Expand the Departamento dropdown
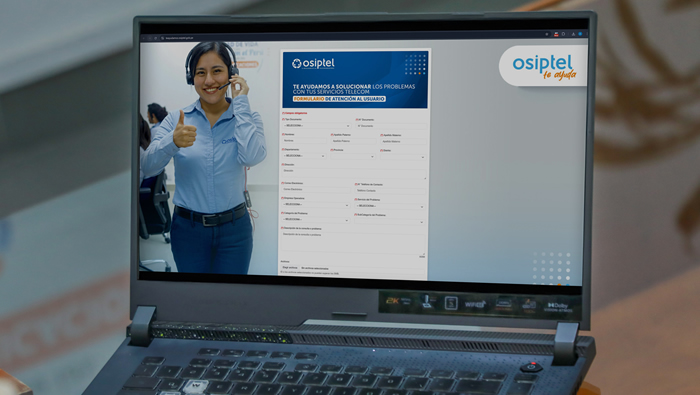 304,156
